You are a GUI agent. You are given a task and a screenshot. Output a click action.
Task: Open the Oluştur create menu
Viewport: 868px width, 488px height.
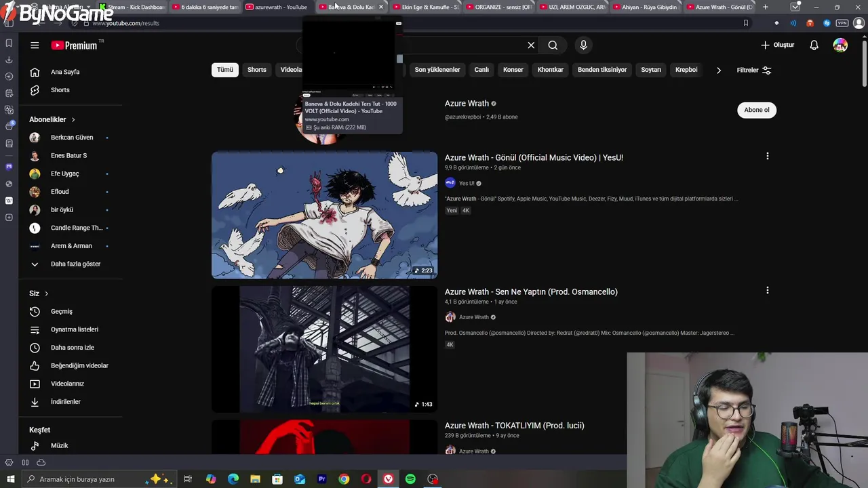click(777, 45)
